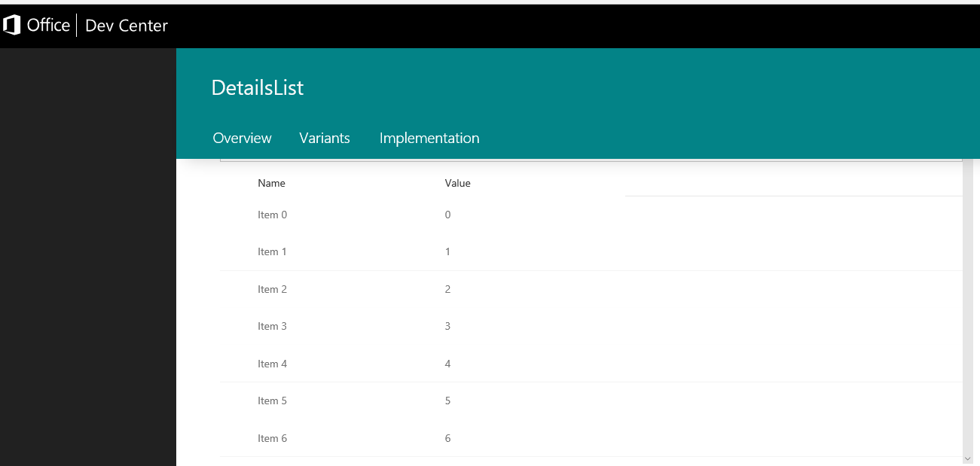Select the row labeled Item 3
The image size is (980, 466).
tap(272, 326)
